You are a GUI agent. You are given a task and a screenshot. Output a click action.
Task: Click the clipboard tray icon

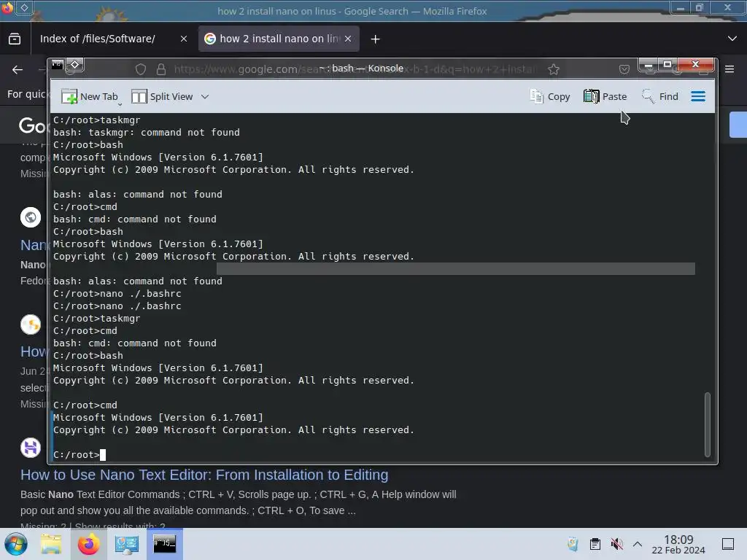point(595,544)
